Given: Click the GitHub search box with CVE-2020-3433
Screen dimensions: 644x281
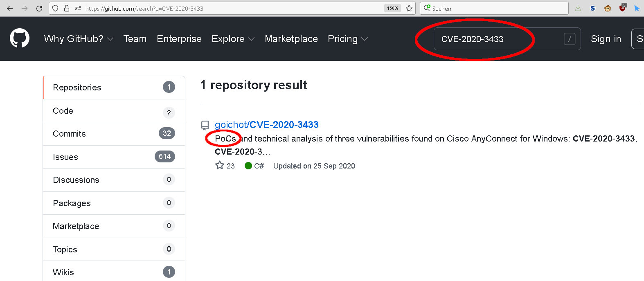Looking at the screenshot, I should pyautogui.click(x=507, y=39).
